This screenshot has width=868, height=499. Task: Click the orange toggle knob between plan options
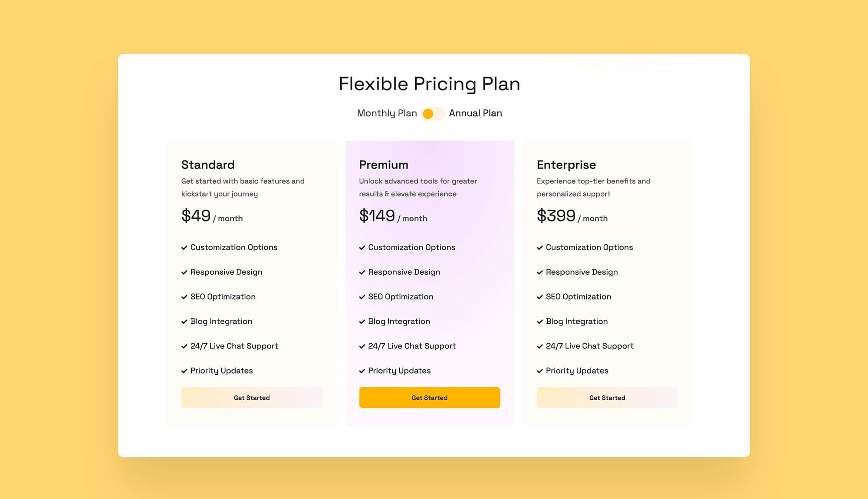pos(428,113)
